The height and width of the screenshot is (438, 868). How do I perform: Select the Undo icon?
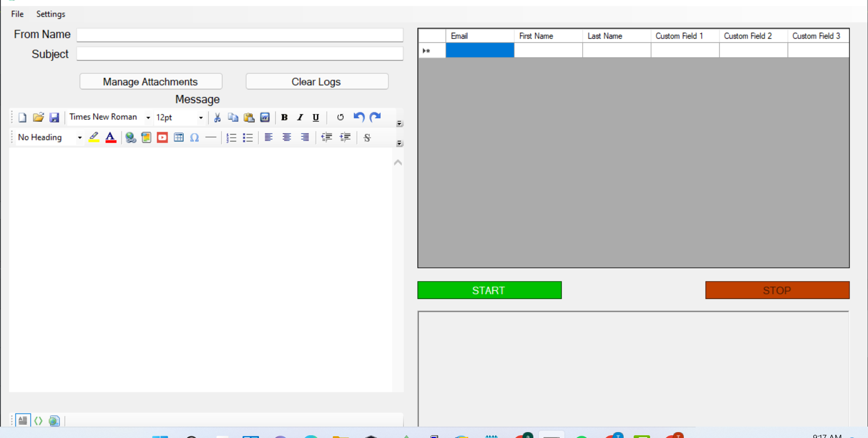359,117
